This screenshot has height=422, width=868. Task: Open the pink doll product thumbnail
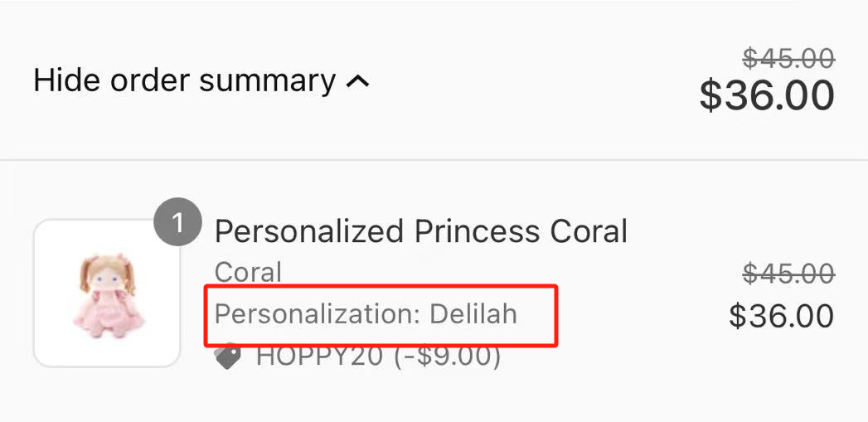coord(107,293)
